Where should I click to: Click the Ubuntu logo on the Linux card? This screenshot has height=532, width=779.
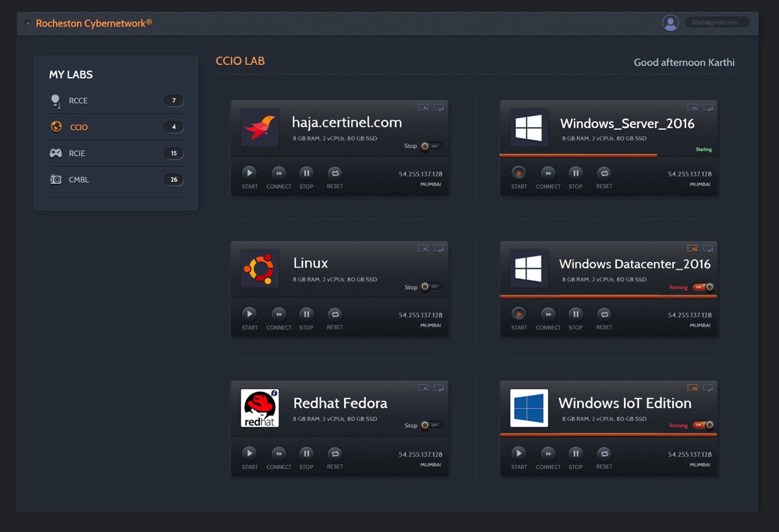coord(260,268)
